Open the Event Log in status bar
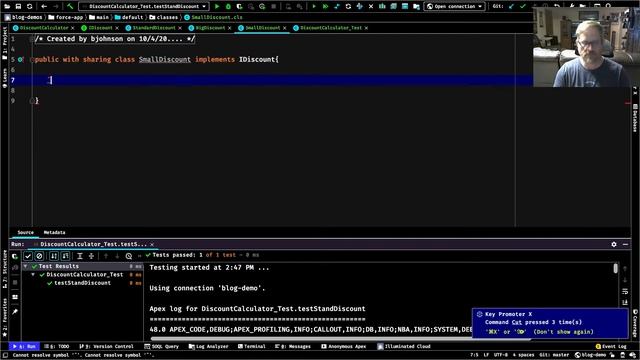 [611, 346]
